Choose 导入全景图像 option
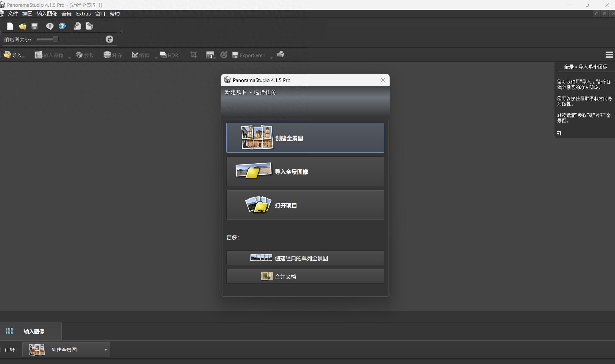This screenshot has height=364, width=615. [x=305, y=171]
